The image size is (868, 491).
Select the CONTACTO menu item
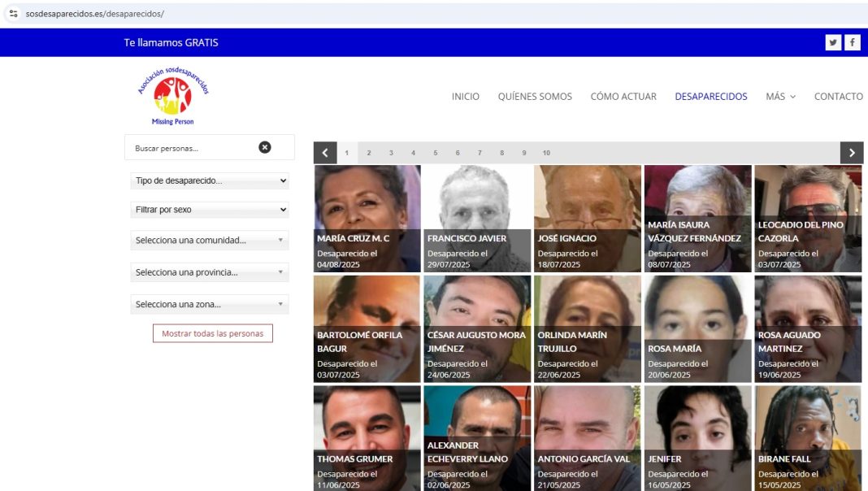click(838, 97)
